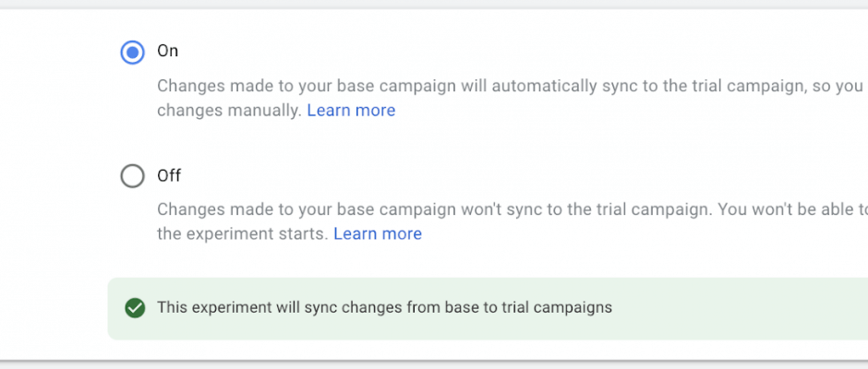Click empty area of green confirmation banner
This screenshot has height=369, width=868.
coord(736,309)
